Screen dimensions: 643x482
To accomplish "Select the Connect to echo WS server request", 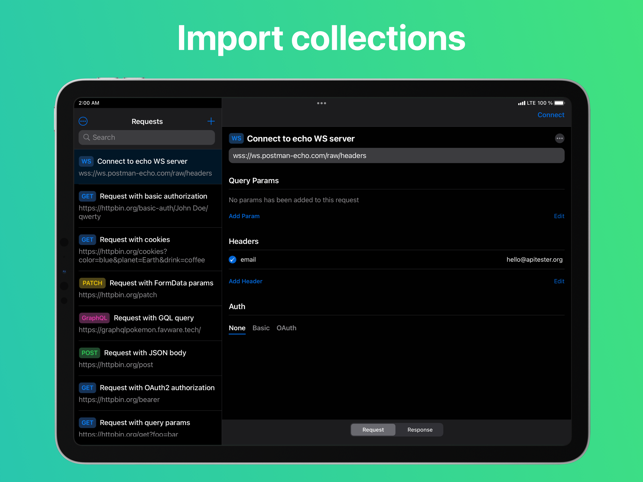I will coord(148,167).
